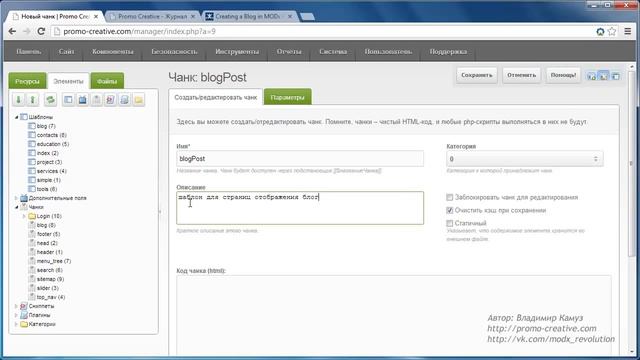Select the sitemap (9) chunk
Screen dimensions: 640x360
[x=50, y=279]
